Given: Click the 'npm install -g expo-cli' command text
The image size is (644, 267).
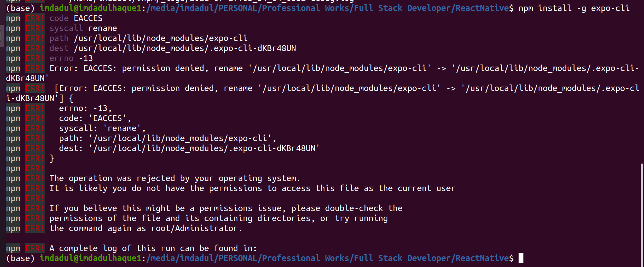Looking at the screenshot, I should click(574, 8).
